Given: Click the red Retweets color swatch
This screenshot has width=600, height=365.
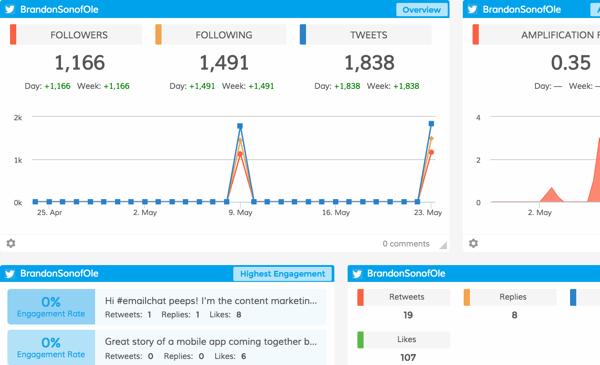Looking at the screenshot, I should [x=360, y=297].
